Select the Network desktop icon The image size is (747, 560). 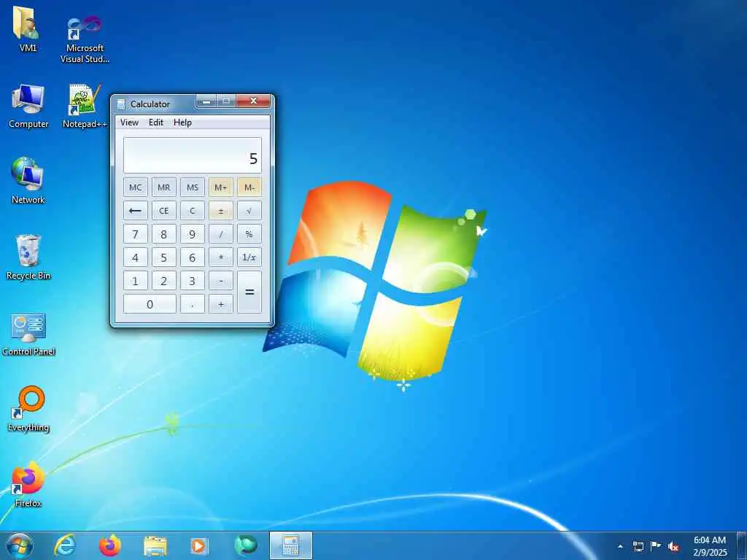28,181
